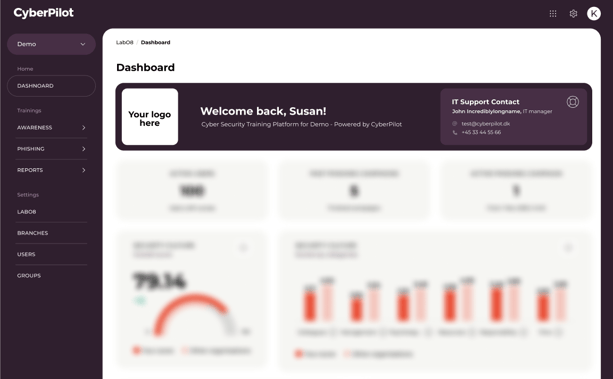Expand the Reports menu chevron
Screen dimensions: 613x379
[x=83, y=170]
